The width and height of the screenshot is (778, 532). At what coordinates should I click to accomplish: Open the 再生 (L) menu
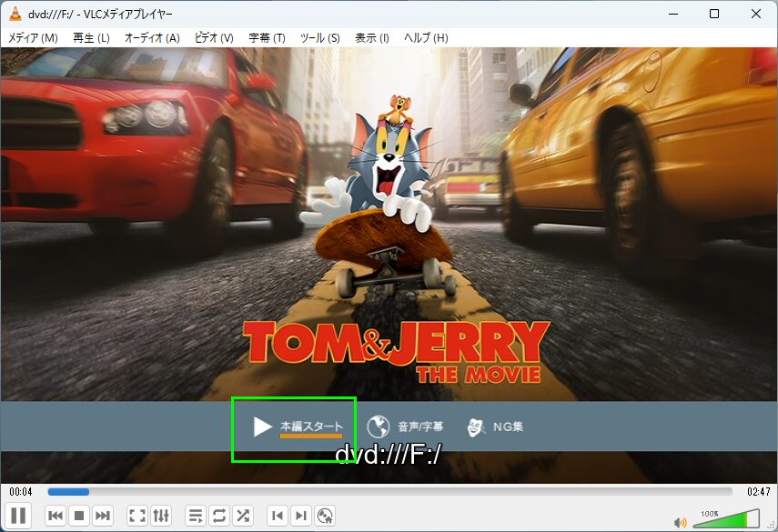pyautogui.click(x=91, y=37)
